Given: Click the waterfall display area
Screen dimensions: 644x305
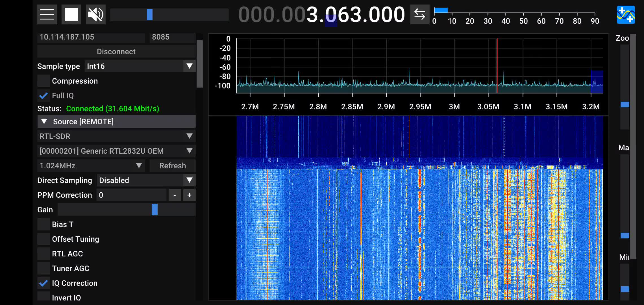Looking at the screenshot, I should point(420,208).
